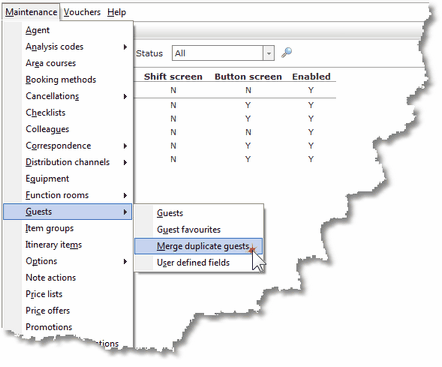Screen dimensions: 442x367
Task: Open the Status dropdown arrow
Action: click(269, 53)
